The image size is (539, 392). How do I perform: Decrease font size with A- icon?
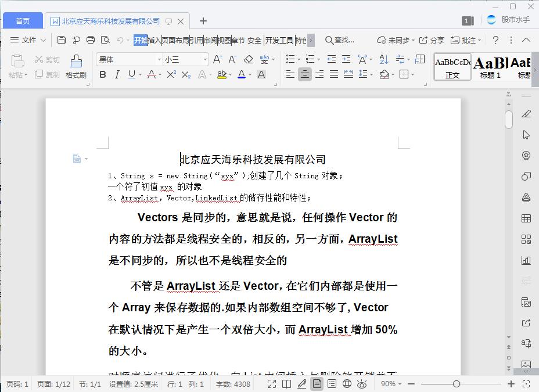[x=233, y=59]
